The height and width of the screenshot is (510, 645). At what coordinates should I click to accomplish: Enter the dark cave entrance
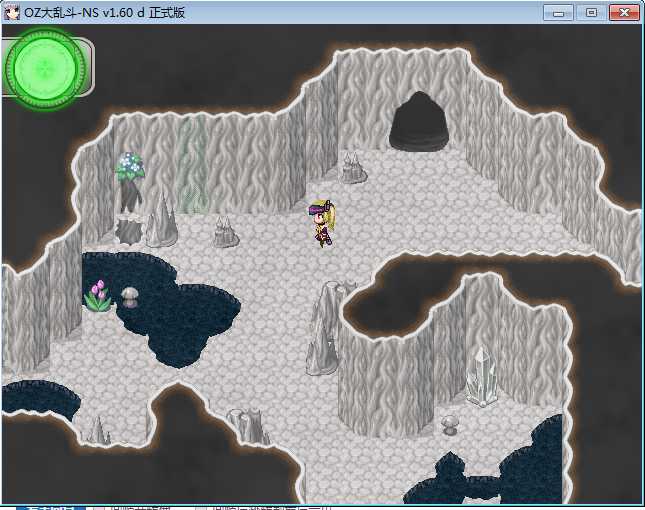tap(419, 121)
